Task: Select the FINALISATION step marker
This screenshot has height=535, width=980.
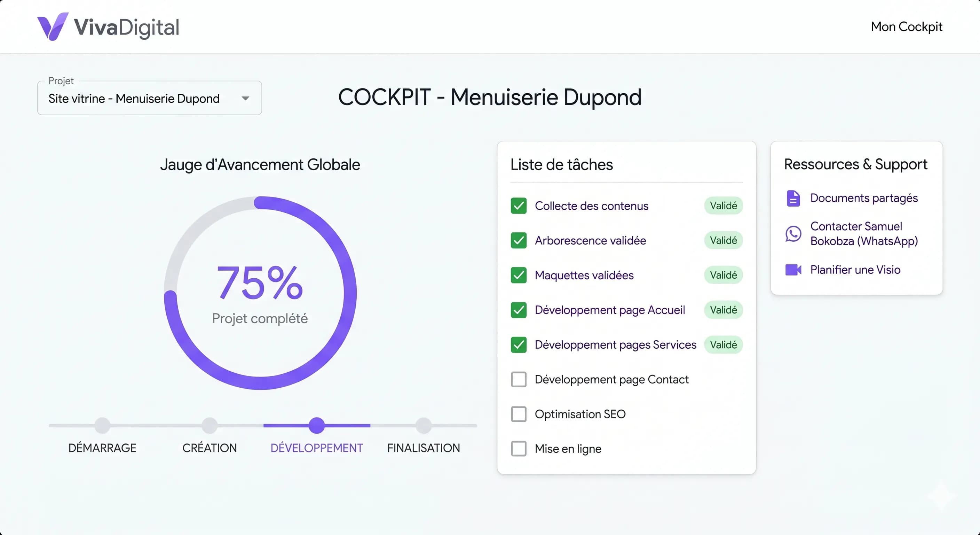Action: pyautogui.click(x=424, y=425)
